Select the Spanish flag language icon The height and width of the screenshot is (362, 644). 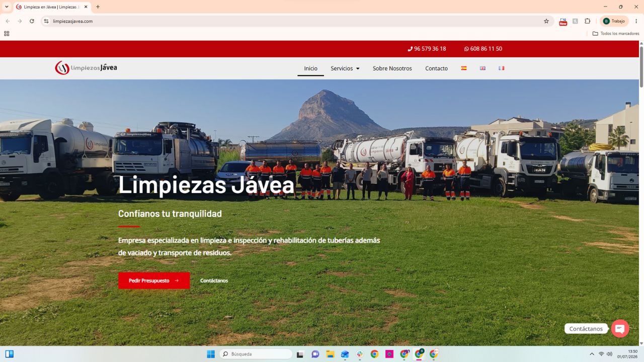464,68
